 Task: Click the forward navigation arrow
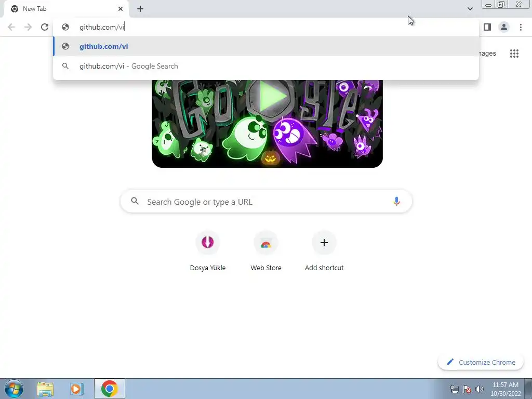[28, 27]
